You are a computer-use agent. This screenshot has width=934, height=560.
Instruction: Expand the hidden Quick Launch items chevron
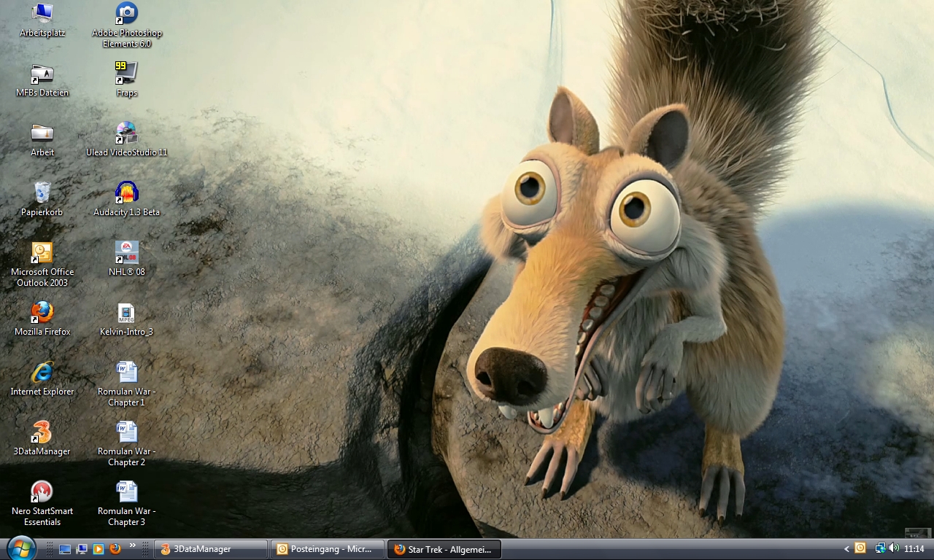pyautogui.click(x=133, y=545)
